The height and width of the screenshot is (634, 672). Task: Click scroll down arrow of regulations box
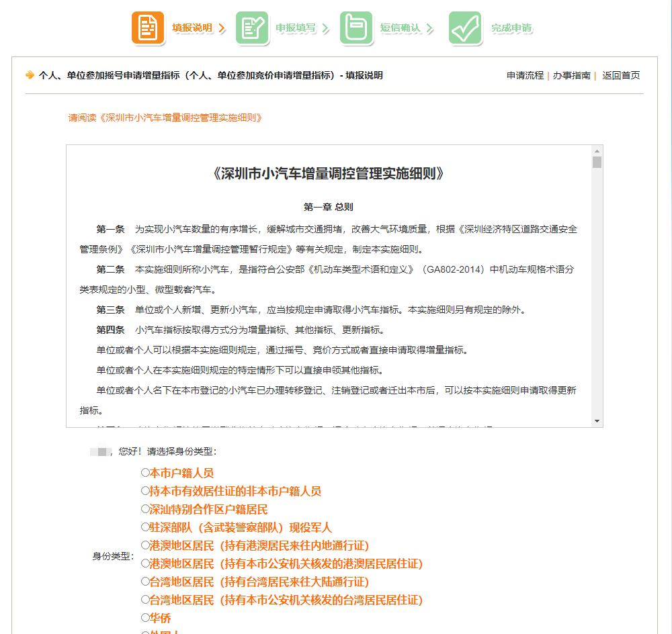click(x=597, y=420)
